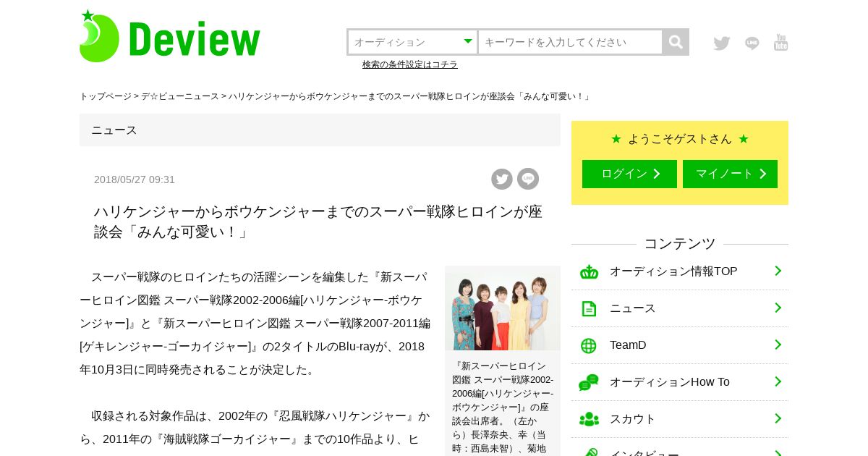Image resolution: width=868 pixels, height=456 pixels.
Task: Open ニュース sidebar menu item
Action: [680, 308]
